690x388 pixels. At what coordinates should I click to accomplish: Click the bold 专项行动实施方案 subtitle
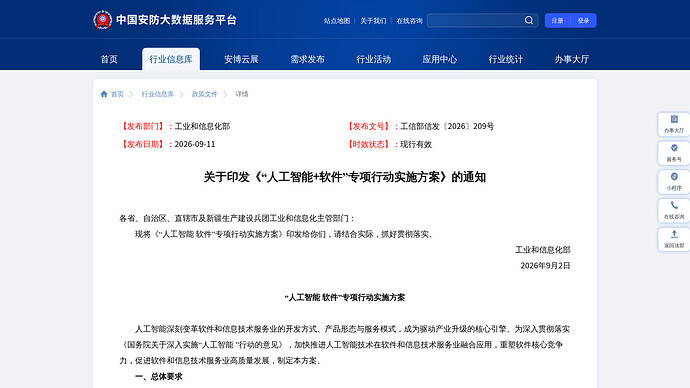click(x=345, y=297)
